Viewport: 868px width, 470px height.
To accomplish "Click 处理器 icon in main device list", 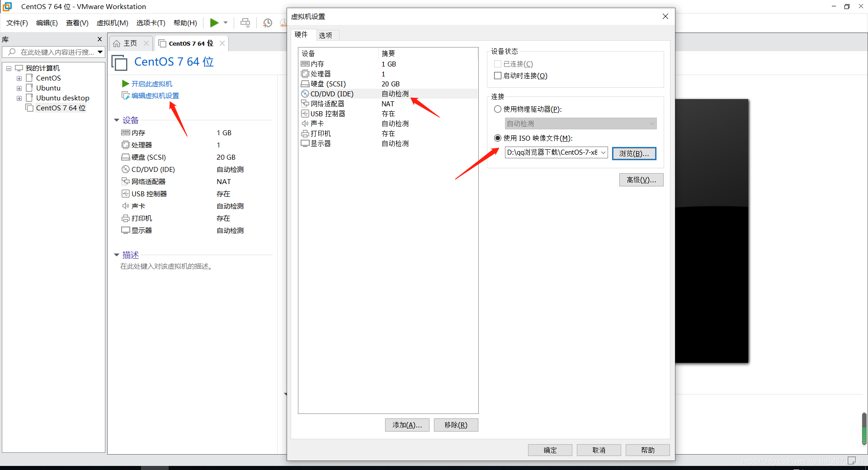I will pyautogui.click(x=126, y=145).
